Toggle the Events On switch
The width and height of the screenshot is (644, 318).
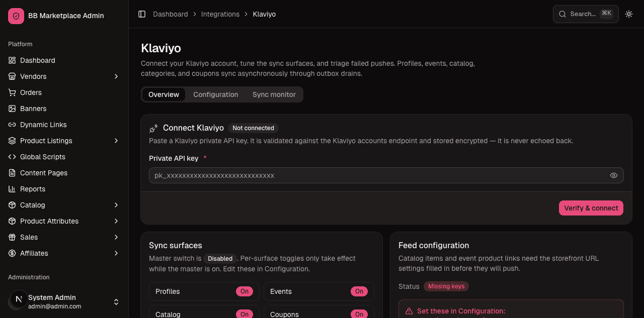(359, 291)
